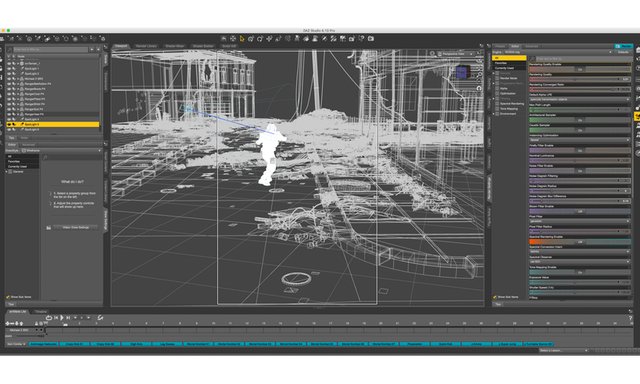The height and width of the screenshot is (384, 640).
Task: Expand the RangerBandolier.P4 tree node
Action: [x=18, y=84]
